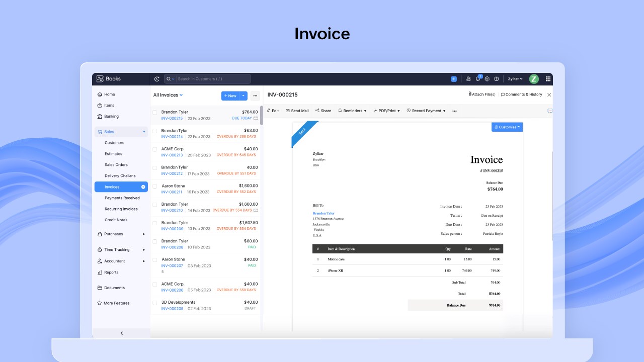644x362 pixels.
Task: Select checkbox for INV-000212
Action: pos(155,167)
